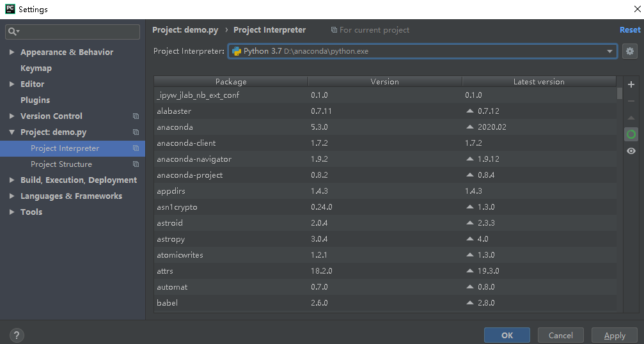Click the package list scrollbar thumb
Viewport: 644px width, 344px height.
[x=619, y=93]
